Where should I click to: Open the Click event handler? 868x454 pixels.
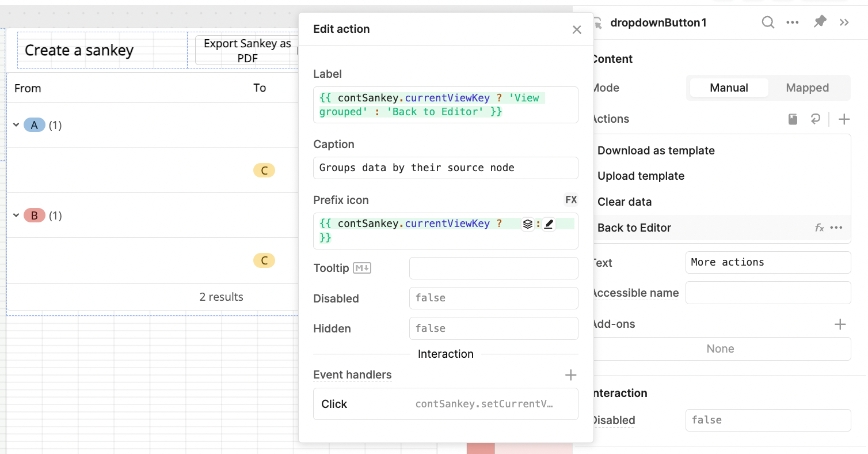(x=446, y=404)
